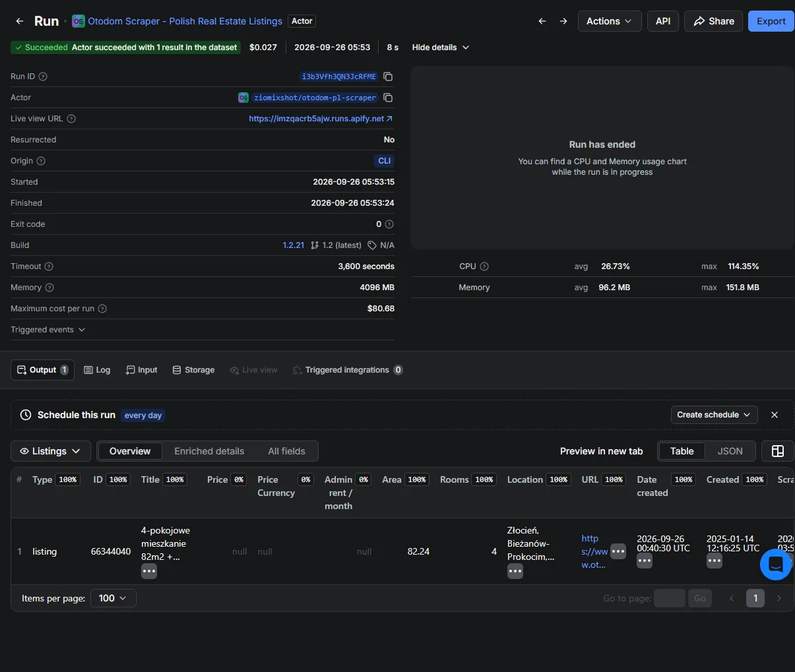Show help for Origin

pos(41,161)
